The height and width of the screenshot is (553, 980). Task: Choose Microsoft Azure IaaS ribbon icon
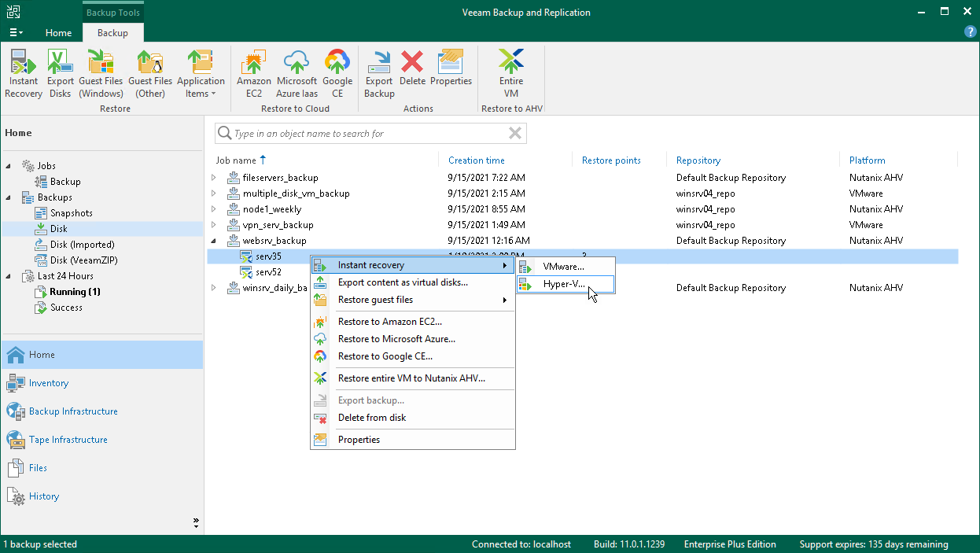(x=297, y=73)
